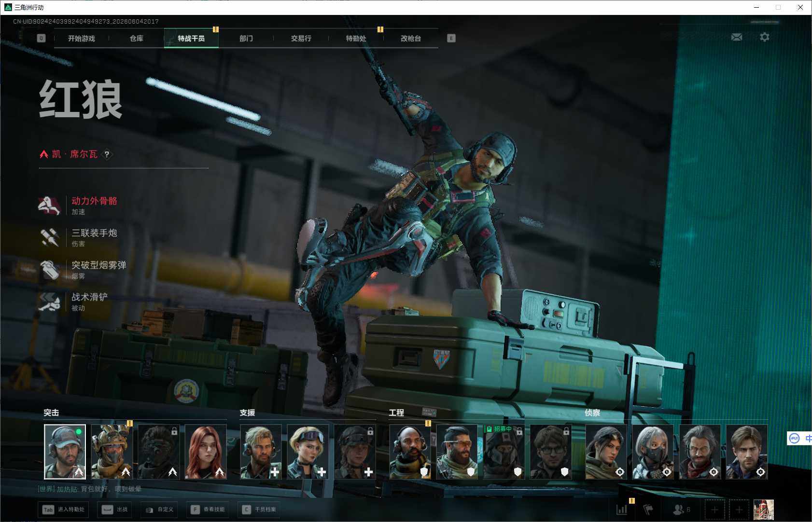Viewport: 812px width, 522px height.
Task: Click the question mark beside 凯·席尔瓦
Action: [x=107, y=154]
